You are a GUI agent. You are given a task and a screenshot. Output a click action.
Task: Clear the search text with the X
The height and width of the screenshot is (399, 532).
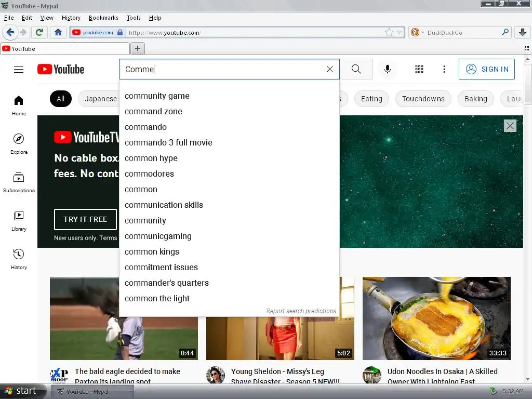coord(329,69)
